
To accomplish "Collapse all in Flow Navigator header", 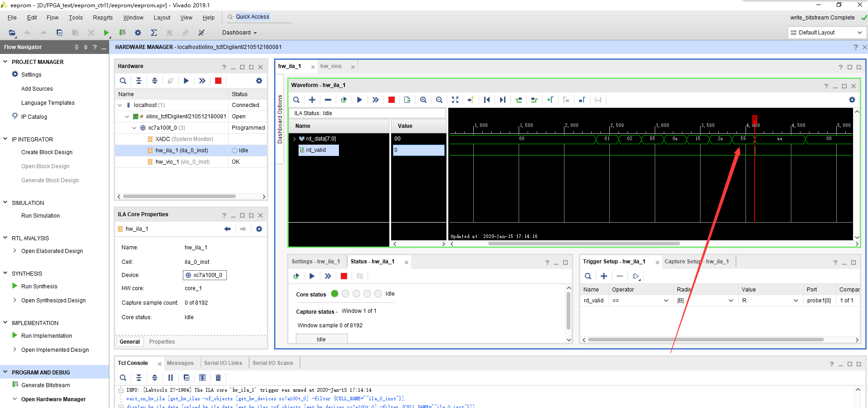I will point(76,47).
